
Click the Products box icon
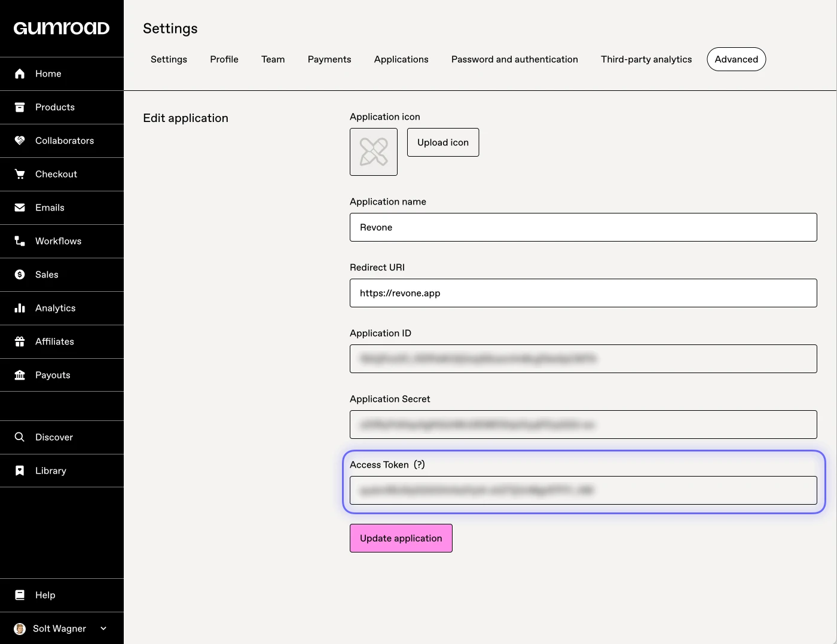tap(20, 107)
